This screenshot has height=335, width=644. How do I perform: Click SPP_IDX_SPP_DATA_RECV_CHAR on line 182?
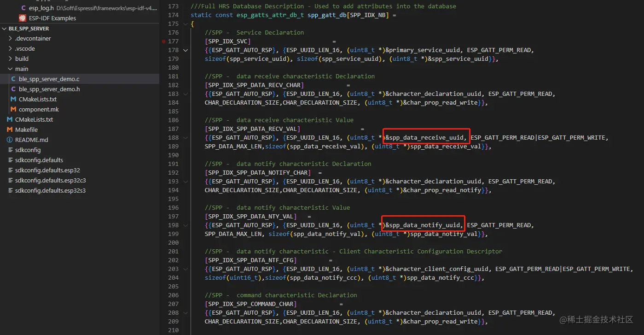click(x=254, y=85)
